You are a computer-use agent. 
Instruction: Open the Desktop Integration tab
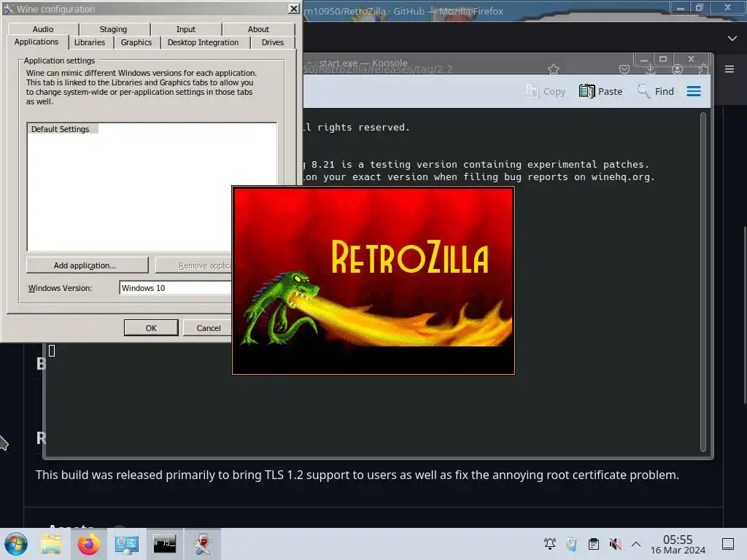point(203,42)
